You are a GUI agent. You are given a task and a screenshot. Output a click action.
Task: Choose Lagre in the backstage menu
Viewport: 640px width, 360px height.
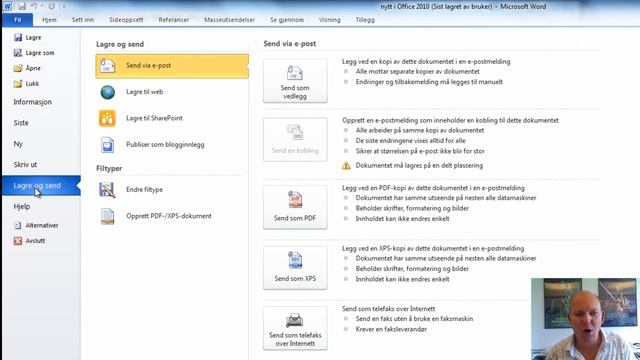pyautogui.click(x=33, y=38)
